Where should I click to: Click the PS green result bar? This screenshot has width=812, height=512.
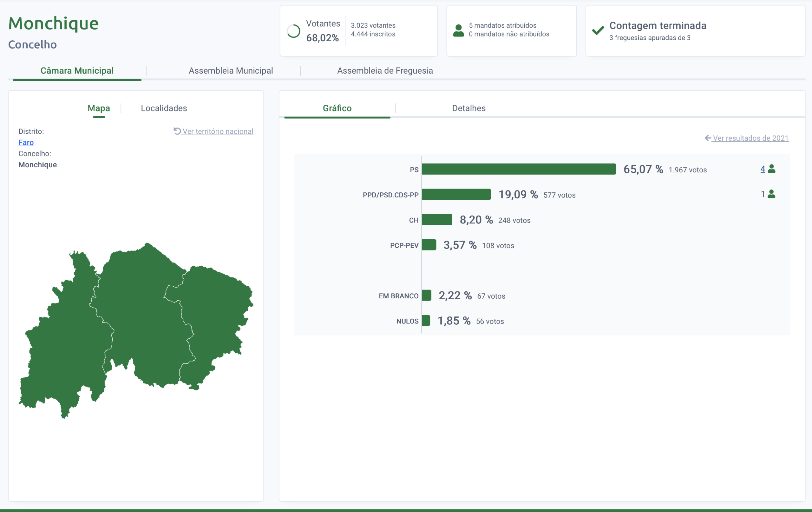(519, 169)
